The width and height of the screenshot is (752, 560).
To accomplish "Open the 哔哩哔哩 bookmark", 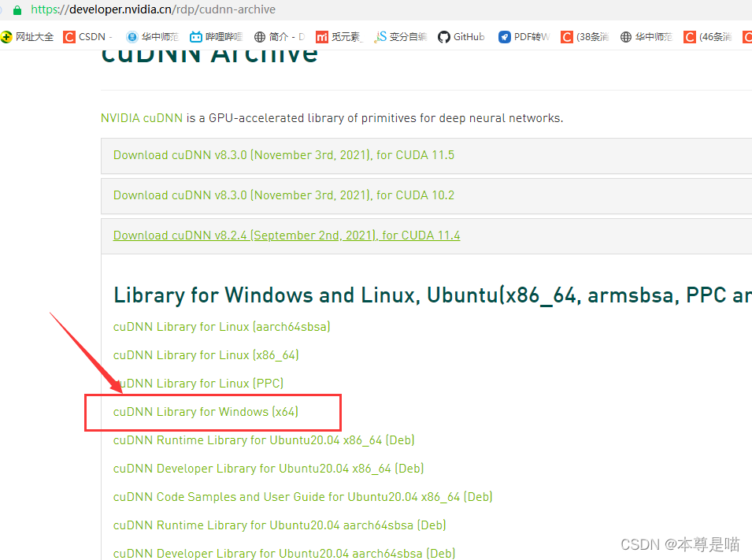I will pos(216,37).
